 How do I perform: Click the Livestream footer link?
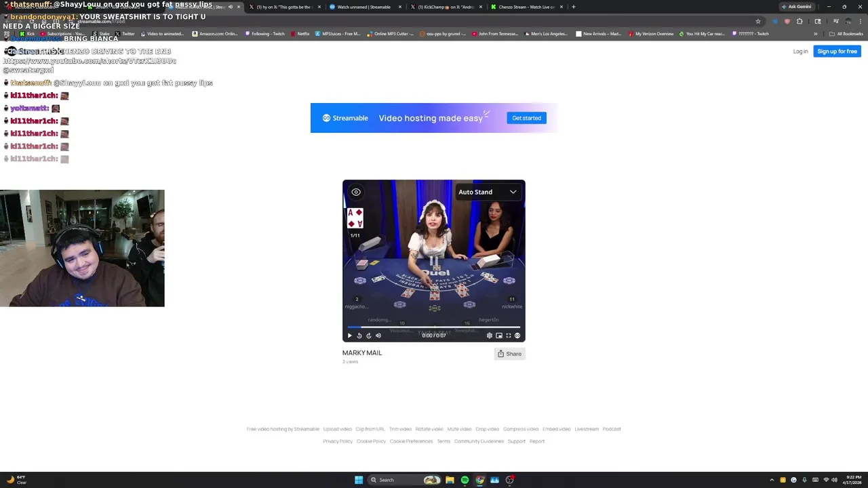(587, 429)
